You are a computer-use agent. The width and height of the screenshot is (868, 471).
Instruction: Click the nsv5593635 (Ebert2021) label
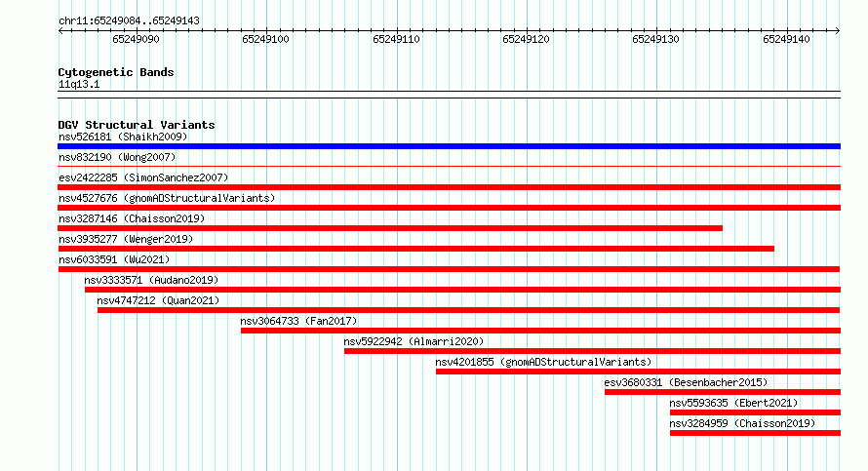pos(733,403)
